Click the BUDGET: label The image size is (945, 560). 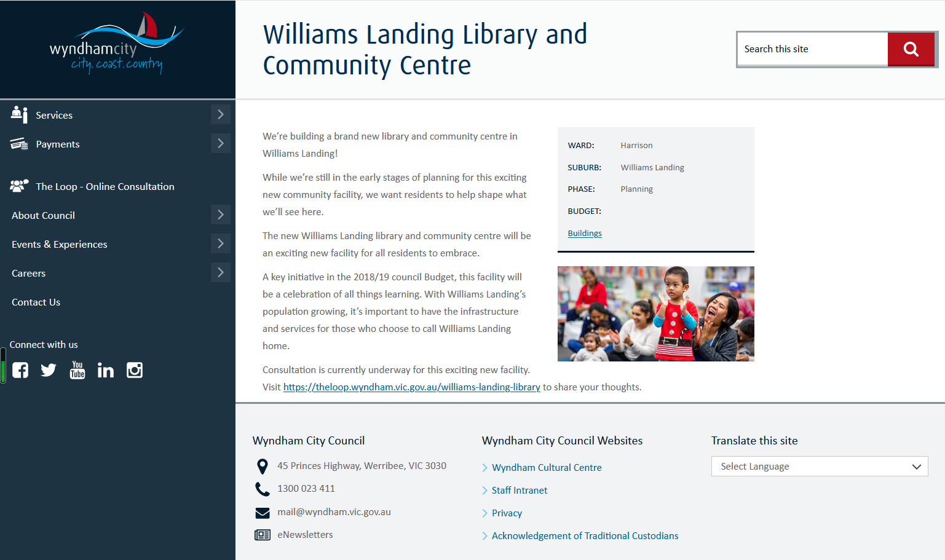tap(584, 211)
